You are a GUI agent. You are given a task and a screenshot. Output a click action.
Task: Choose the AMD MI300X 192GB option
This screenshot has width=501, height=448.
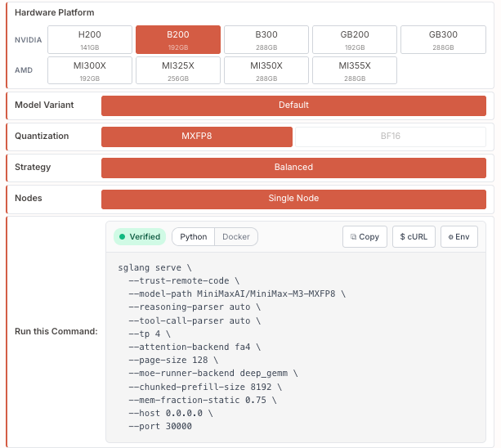pos(90,70)
